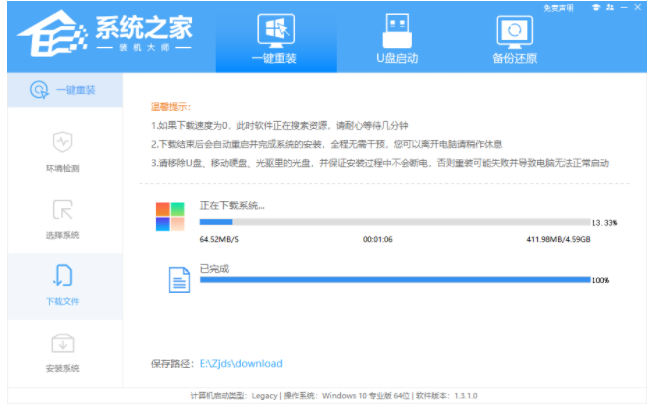Select the 选择系统 cursor step icon
The height and width of the screenshot is (420, 659).
pos(62,211)
